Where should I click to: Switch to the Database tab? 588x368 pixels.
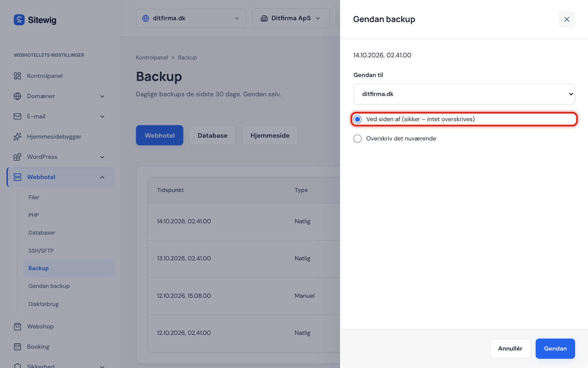tap(212, 135)
